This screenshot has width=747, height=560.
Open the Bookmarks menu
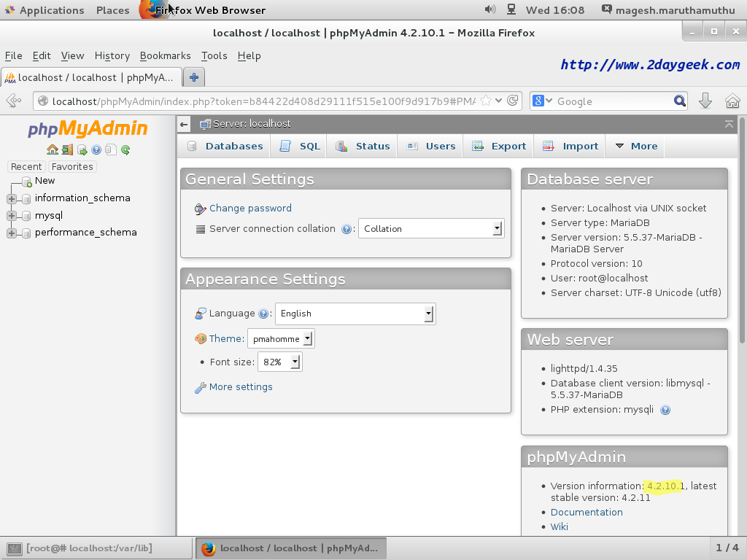click(165, 55)
